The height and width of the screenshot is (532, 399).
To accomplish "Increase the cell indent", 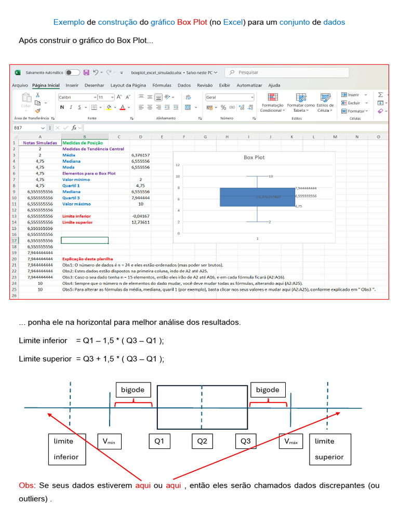I will [176, 107].
